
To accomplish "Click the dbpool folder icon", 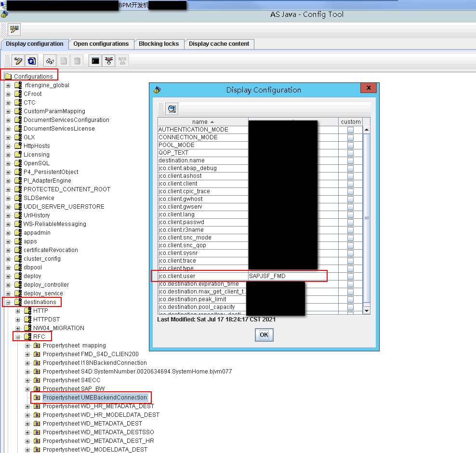I will pos(18,267).
